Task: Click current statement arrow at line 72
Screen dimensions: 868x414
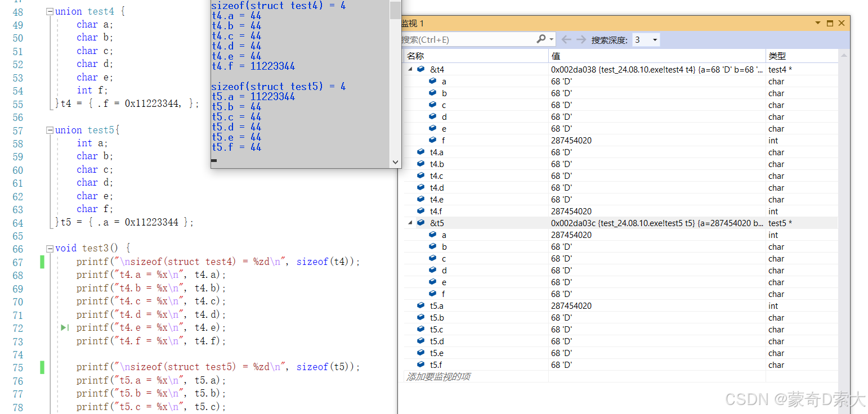Action: (x=65, y=327)
